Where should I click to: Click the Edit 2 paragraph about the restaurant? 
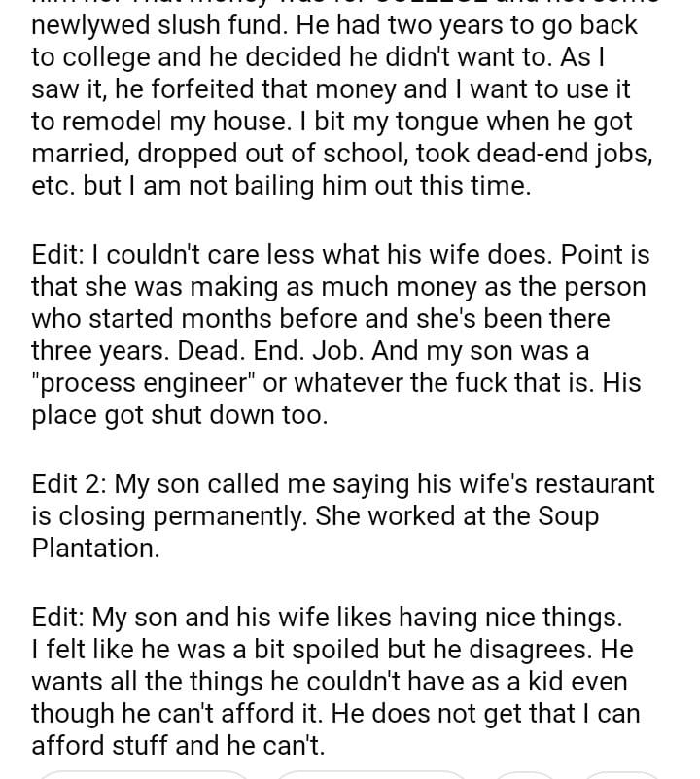[x=340, y=515]
